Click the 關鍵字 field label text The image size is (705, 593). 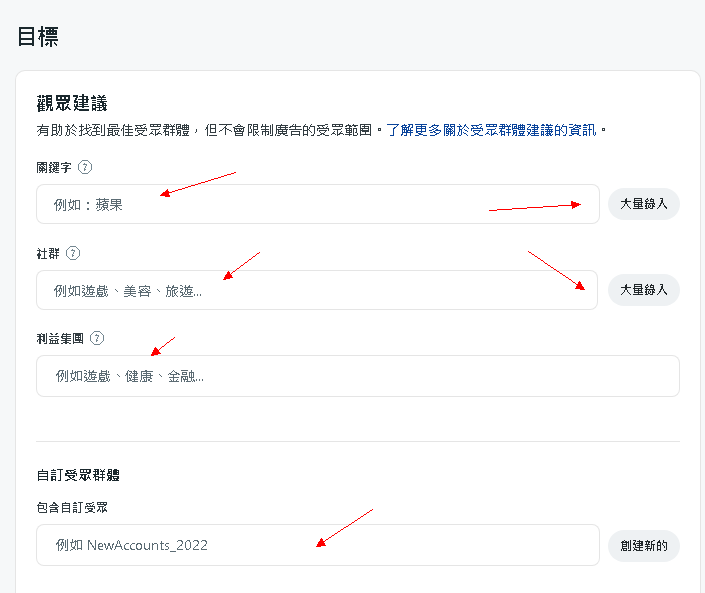coord(54,168)
